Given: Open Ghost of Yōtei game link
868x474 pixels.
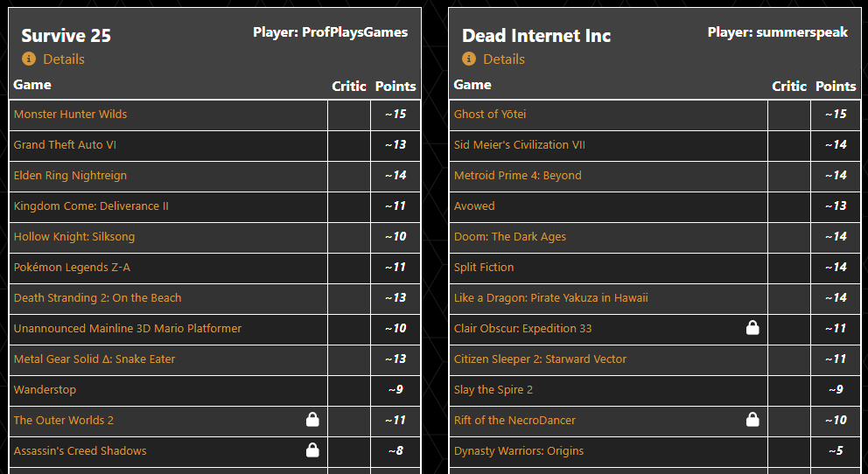Looking at the screenshot, I should coord(490,115).
